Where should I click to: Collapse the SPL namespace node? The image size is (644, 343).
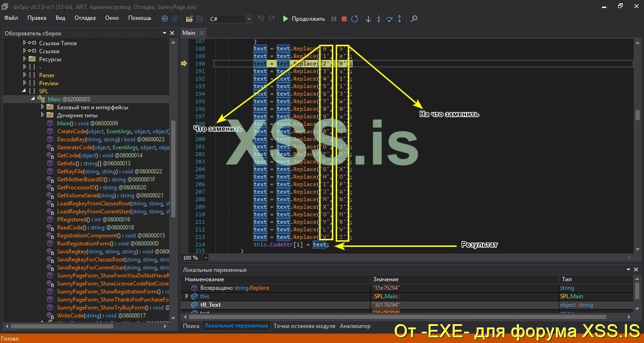[x=23, y=91]
